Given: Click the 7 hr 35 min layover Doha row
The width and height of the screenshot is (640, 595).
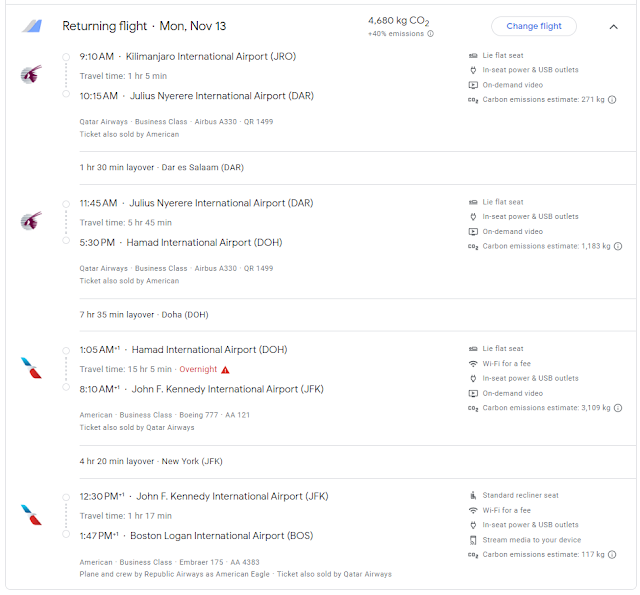Looking at the screenshot, I should click(144, 314).
